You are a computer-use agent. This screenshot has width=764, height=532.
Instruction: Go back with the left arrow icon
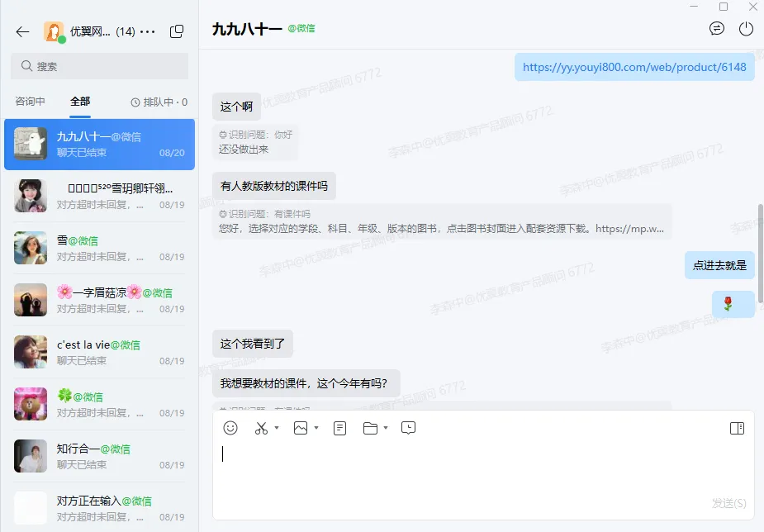point(22,31)
